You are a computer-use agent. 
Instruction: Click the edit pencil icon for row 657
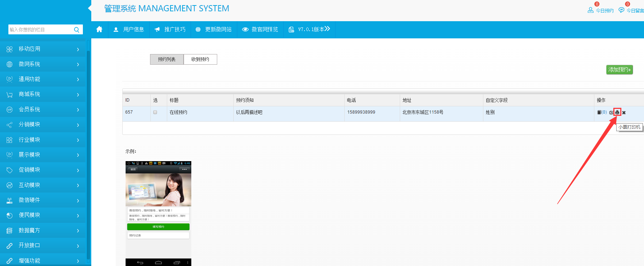[x=611, y=113]
